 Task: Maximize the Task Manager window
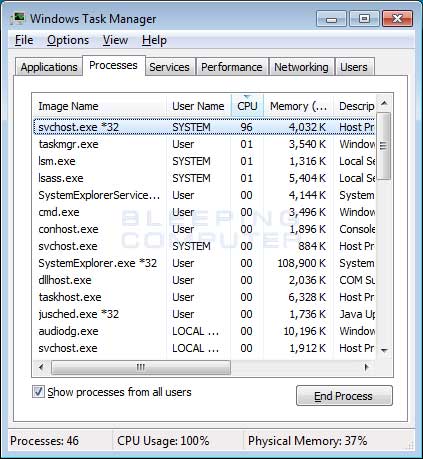click(364, 19)
